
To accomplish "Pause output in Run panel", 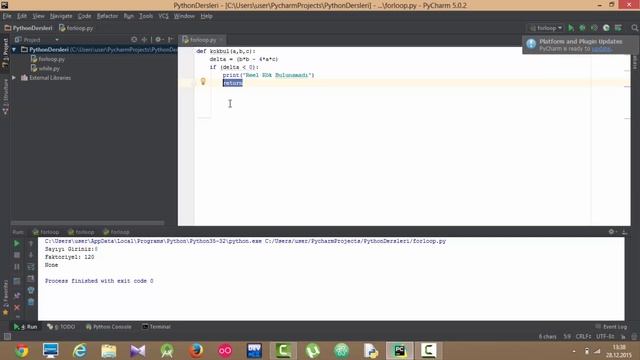I will (x=17, y=267).
